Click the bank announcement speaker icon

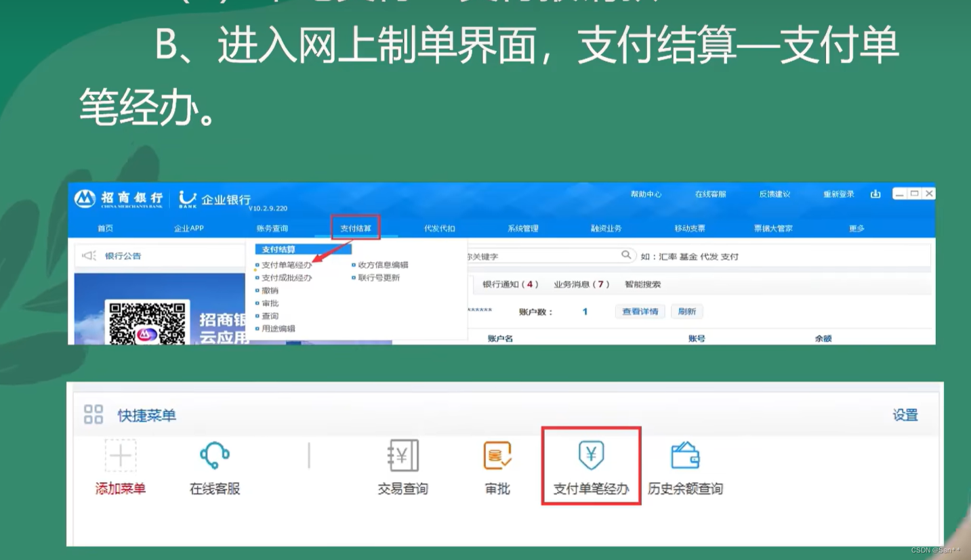(x=89, y=256)
